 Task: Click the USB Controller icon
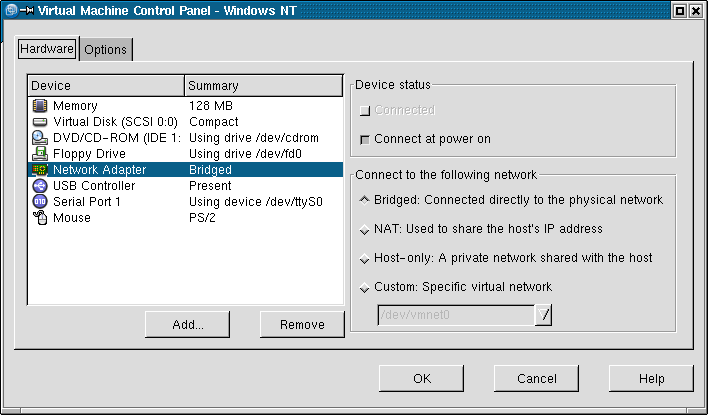[40, 186]
